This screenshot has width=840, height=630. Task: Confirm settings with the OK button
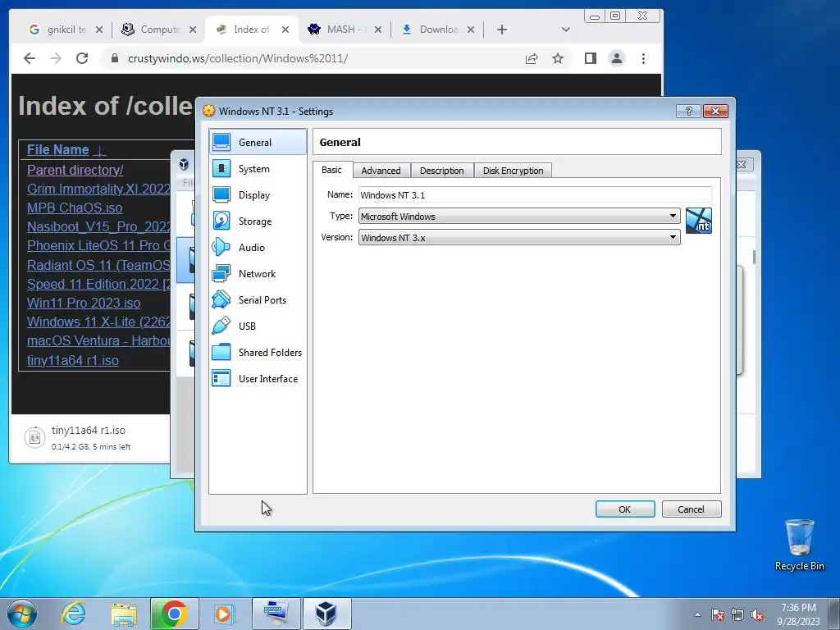(624, 509)
